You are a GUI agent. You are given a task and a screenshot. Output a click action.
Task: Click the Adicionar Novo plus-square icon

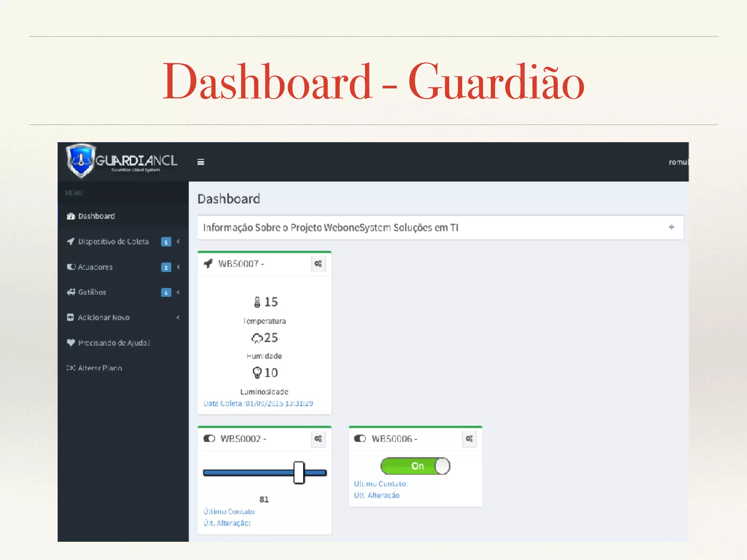[70, 317]
